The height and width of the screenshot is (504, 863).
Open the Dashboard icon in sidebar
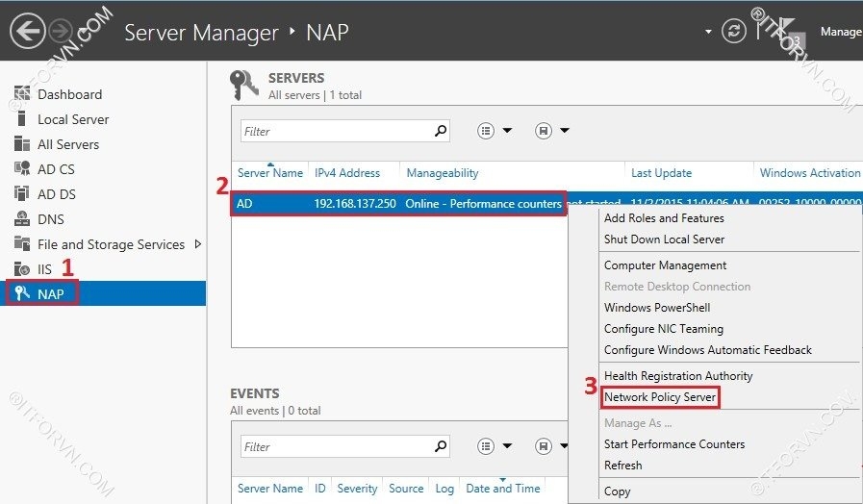pyautogui.click(x=21, y=94)
